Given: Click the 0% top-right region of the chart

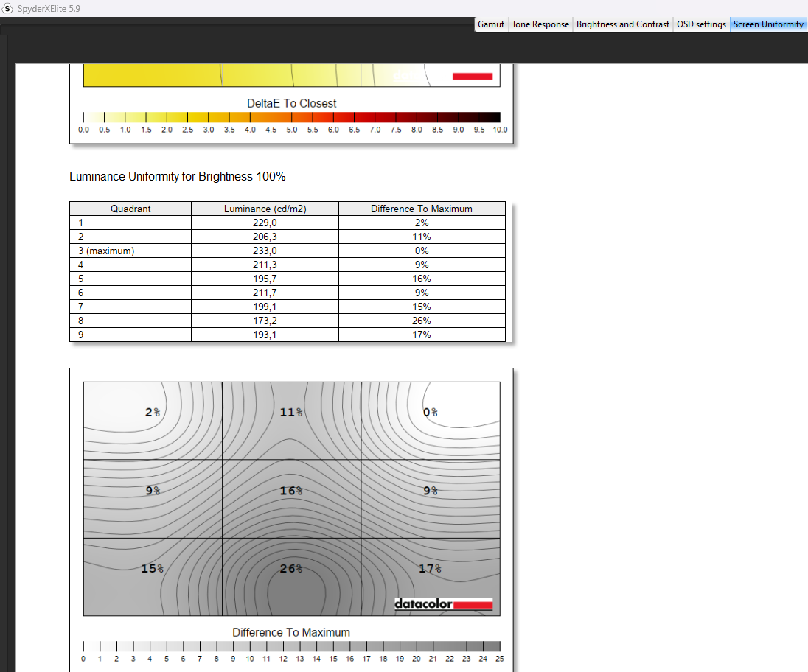Looking at the screenshot, I should 431,412.
